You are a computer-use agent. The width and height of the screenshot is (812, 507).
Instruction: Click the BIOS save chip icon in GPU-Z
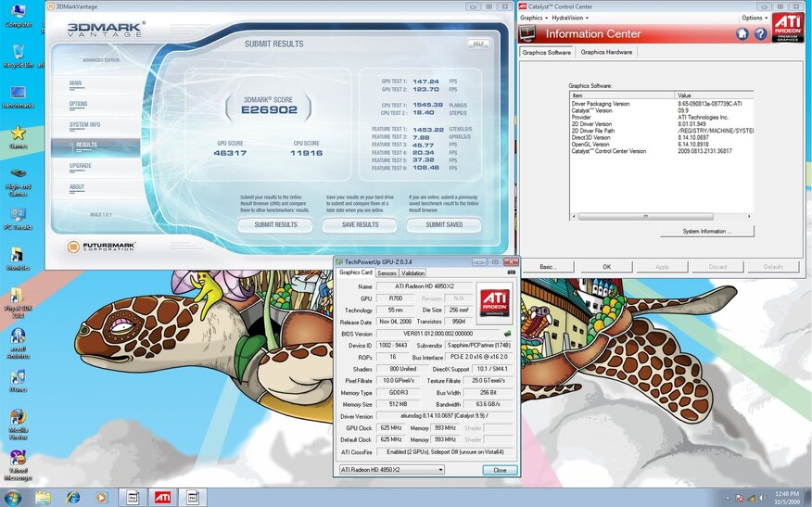click(x=508, y=334)
